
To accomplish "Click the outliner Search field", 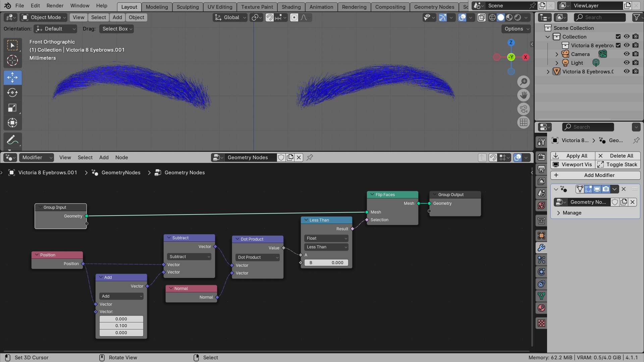I will [600, 17].
